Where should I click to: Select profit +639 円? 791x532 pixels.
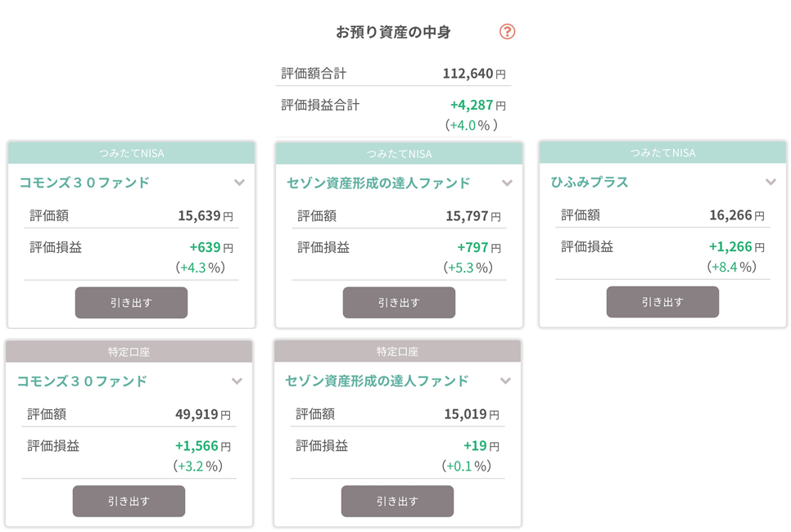click(x=211, y=247)
